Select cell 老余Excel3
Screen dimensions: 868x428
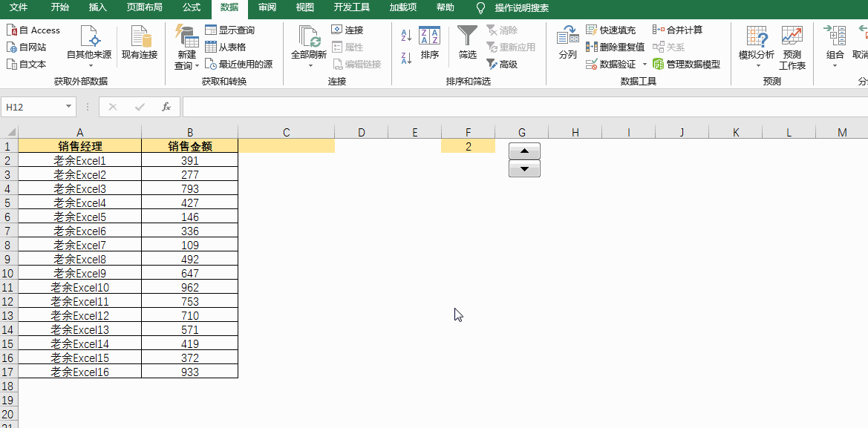tap(79, 189)
